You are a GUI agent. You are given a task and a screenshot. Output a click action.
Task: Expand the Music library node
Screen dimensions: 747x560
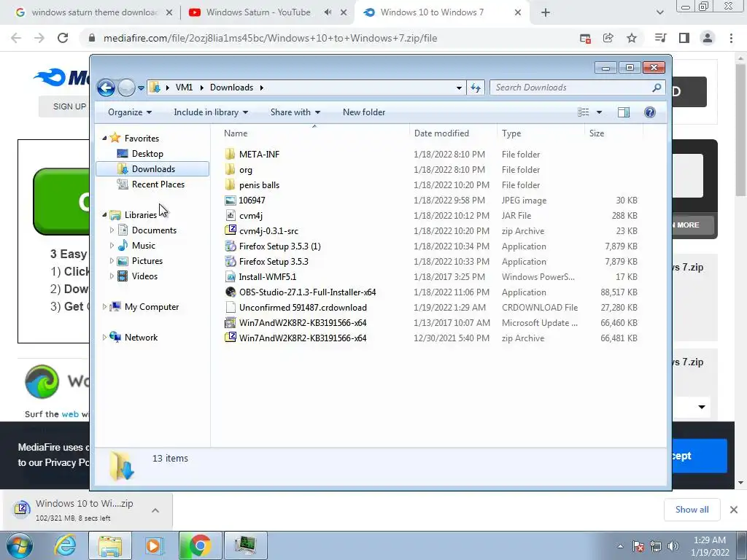[112, 246]
